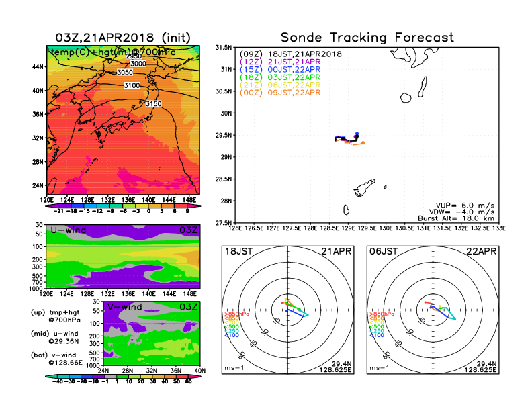Click the '(mid) u-wind @29.36N' description
Viewport: 532px width, 411px height.
point(54,337)
